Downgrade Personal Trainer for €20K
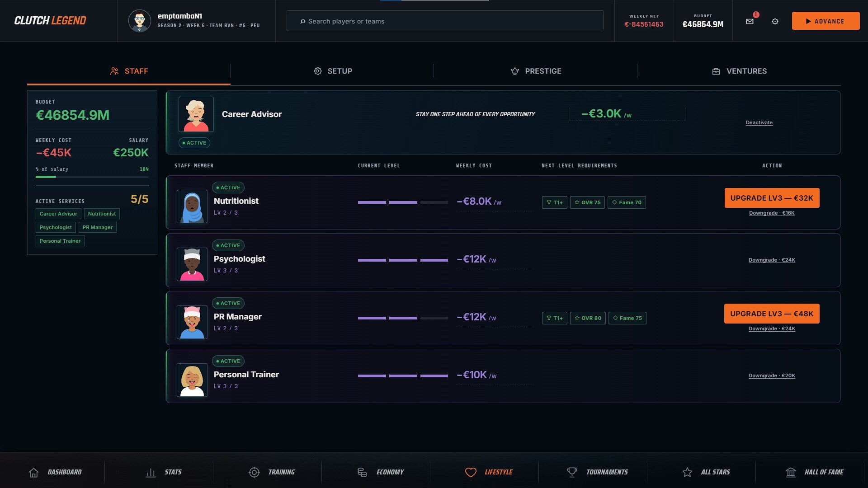This screenshot has width=868, height=488. (772, 375)
